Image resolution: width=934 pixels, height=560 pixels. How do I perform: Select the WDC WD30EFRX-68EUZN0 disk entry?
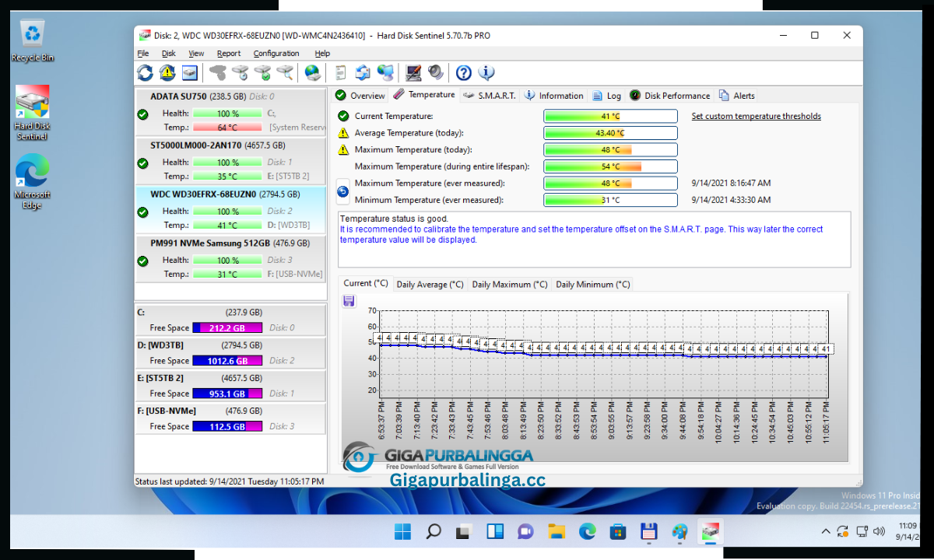click(230, 209)
